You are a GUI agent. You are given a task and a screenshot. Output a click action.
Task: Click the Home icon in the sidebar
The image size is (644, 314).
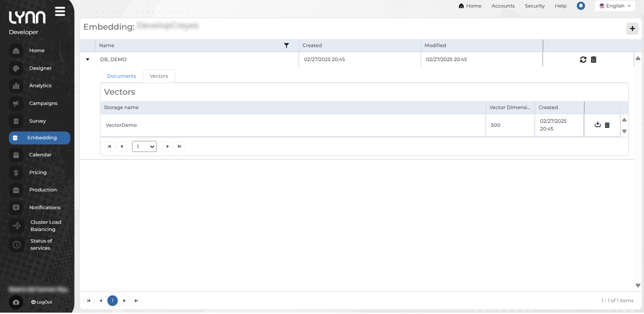[x=16, y=50]
